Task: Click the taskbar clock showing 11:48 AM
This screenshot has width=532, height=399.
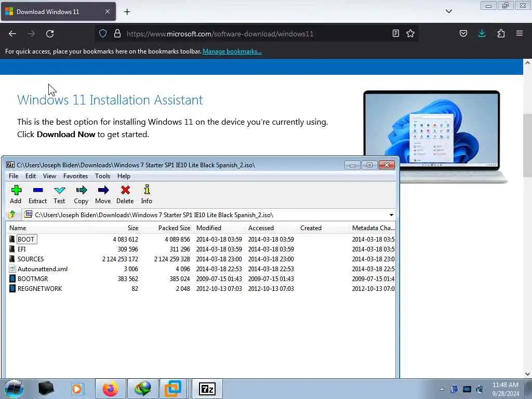Action: [506, 389]
